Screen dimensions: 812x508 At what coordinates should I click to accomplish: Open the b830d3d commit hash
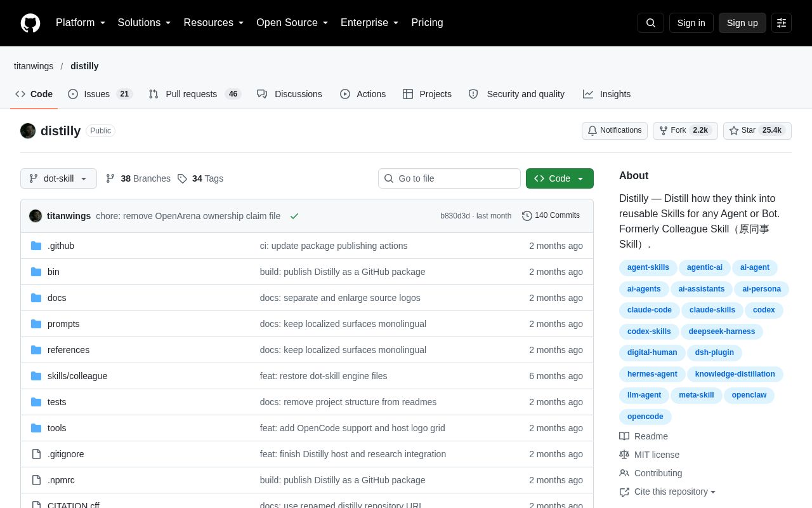coord(455,216)
